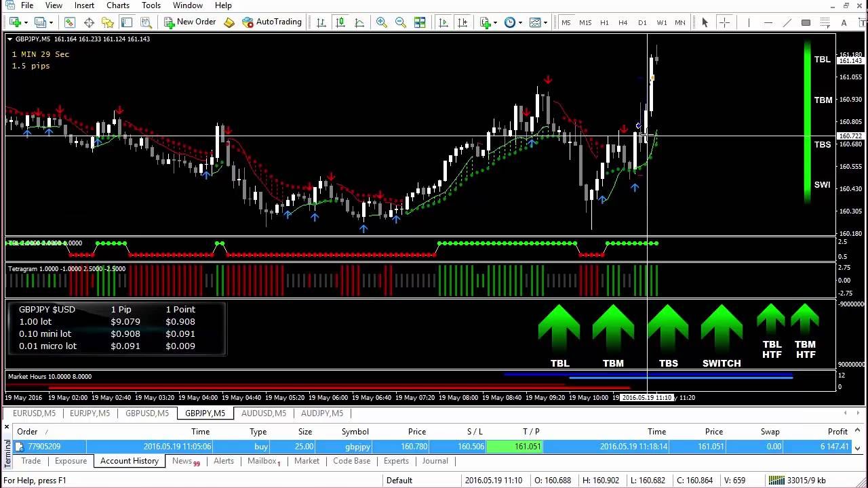Click the New Order button
868x488 pixels.
tap(190, 22)
